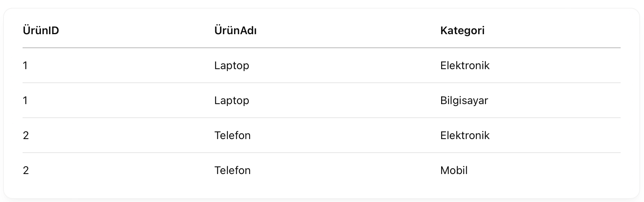Select Telefon cell in the Elektronik row
This screenshot has width=644, height=202.
[x=232, y=136]
